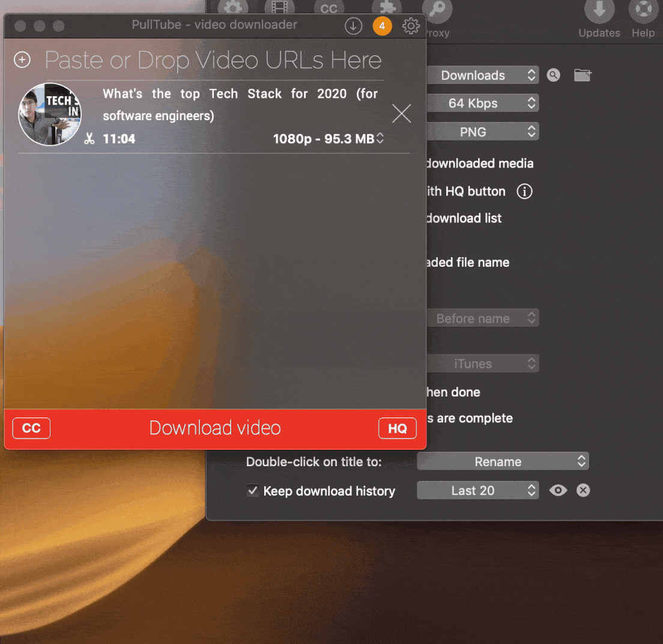
Task: Open the PNG format dropdown
Action: point(482,132)
